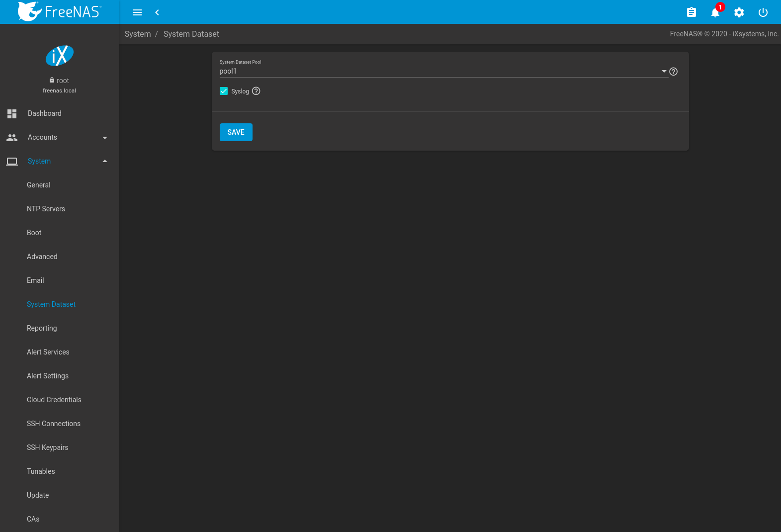
Task: Show help for System Dataset Pool
Action: (x=673, y=72)
